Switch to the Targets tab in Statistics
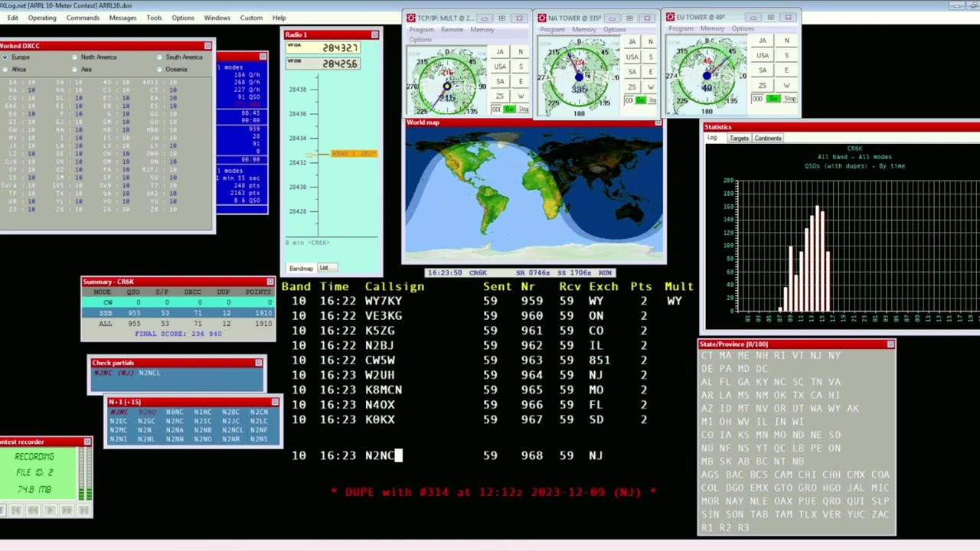This screenshot has width=980, height=551. [x=739, y=139]
